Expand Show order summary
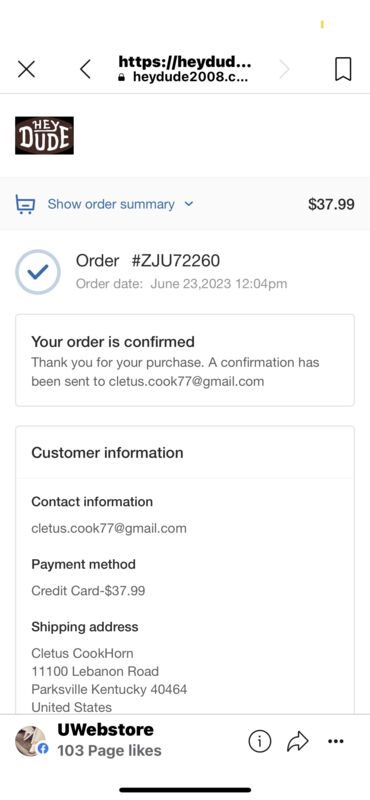The height and width of the screenshot is (800, 370). click(111, 204)
